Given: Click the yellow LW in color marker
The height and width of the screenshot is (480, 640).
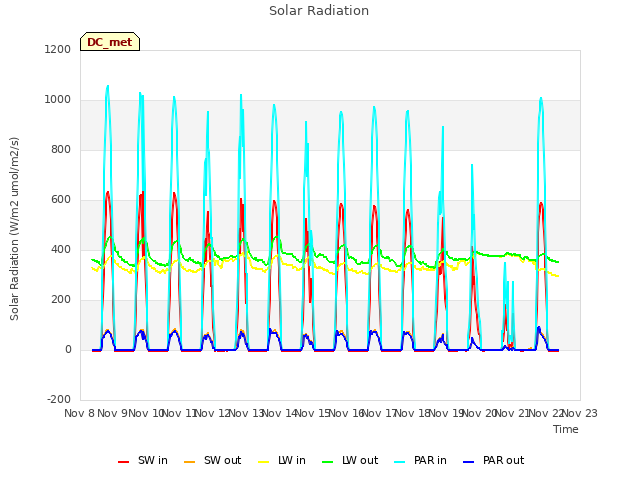Looking at the screenshot, I should coord(264,462).
